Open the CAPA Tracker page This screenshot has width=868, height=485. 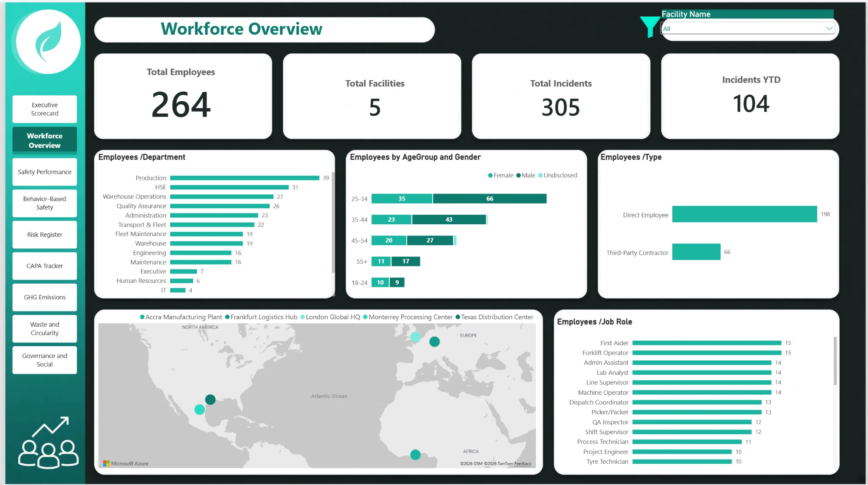coord(45,266)
